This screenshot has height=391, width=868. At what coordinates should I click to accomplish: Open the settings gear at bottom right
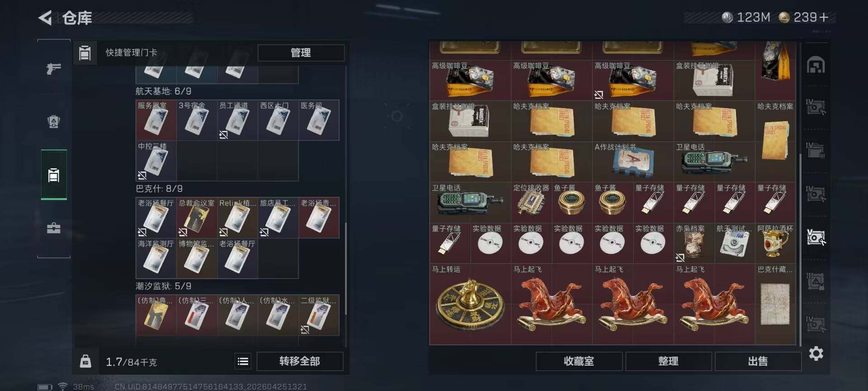816,353
